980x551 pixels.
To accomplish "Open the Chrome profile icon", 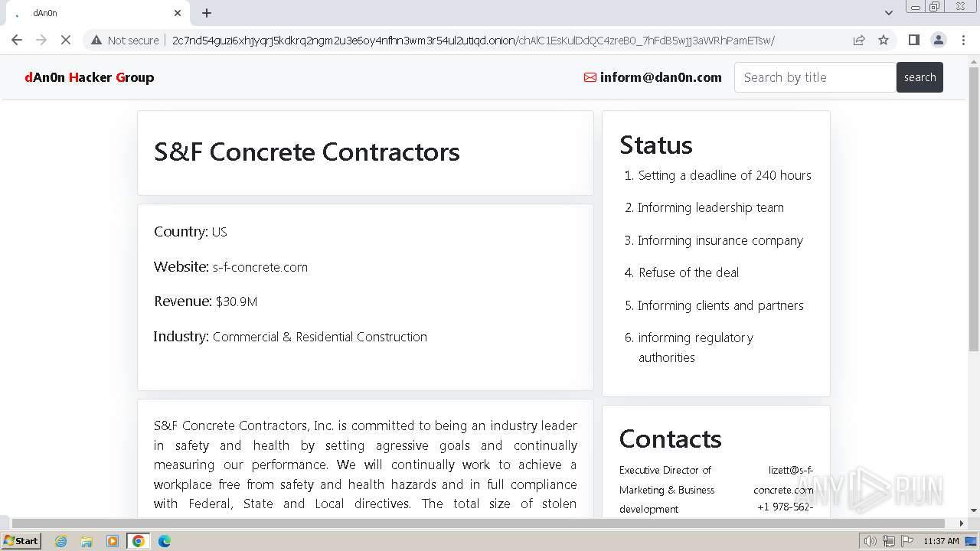I will (938, 40).
